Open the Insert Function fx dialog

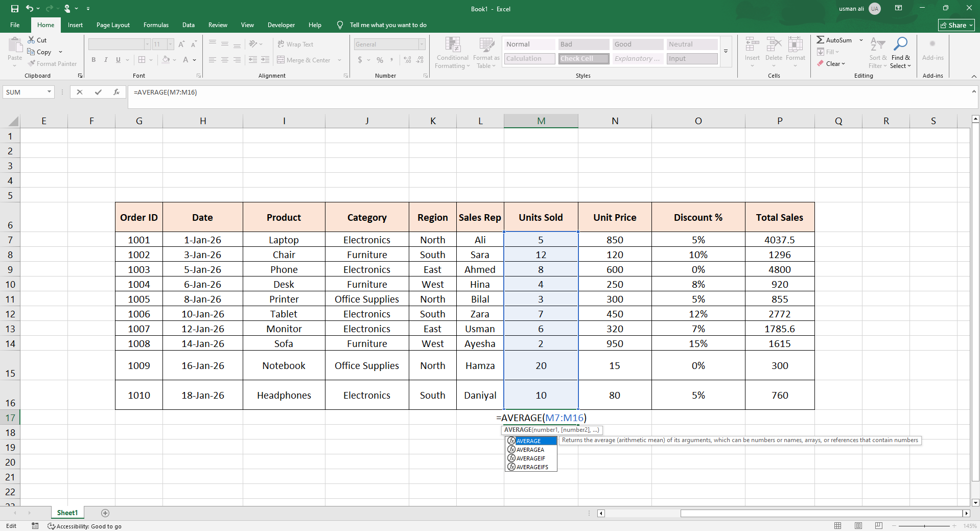click(116, 92)
